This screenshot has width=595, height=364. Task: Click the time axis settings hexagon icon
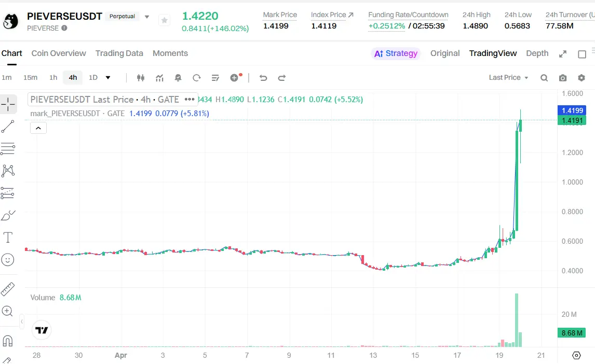[576, 355]
